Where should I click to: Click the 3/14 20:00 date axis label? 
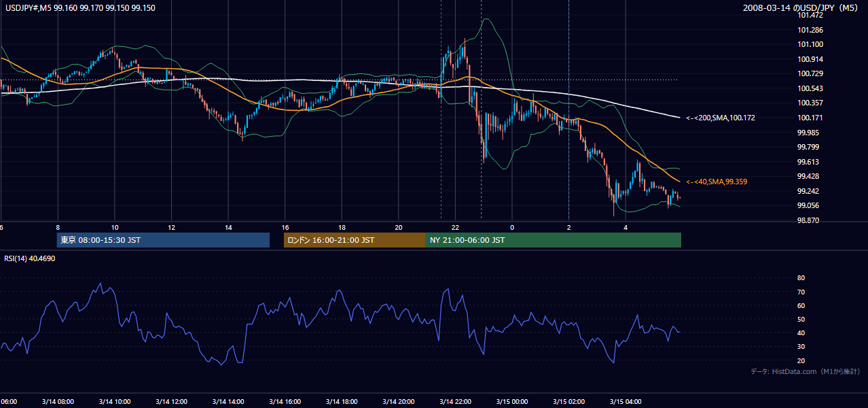(399, 402)
